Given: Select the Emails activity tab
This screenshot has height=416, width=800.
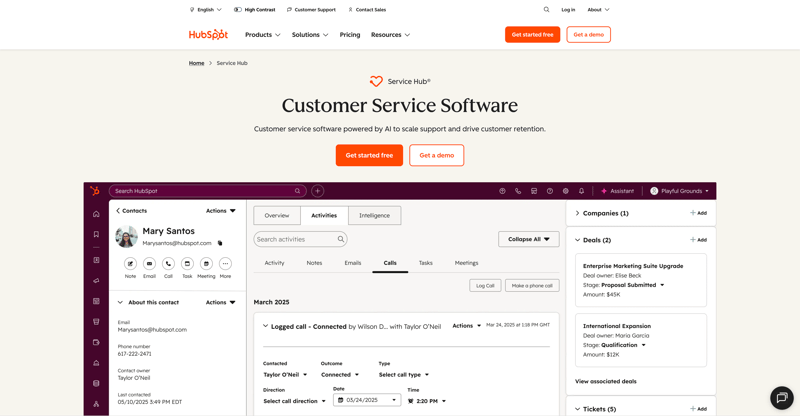Looking at the screenshot, I should pyautogui.click(x=353, y=263).
